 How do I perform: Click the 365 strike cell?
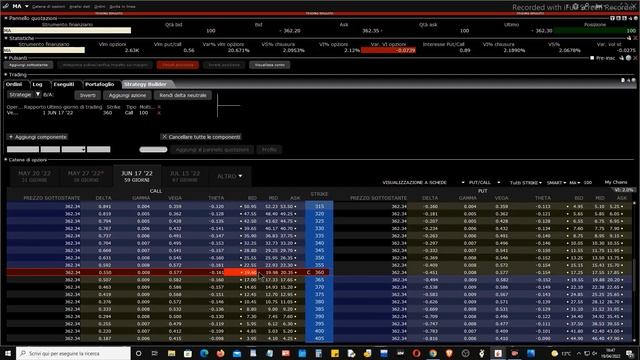(319, 280)
